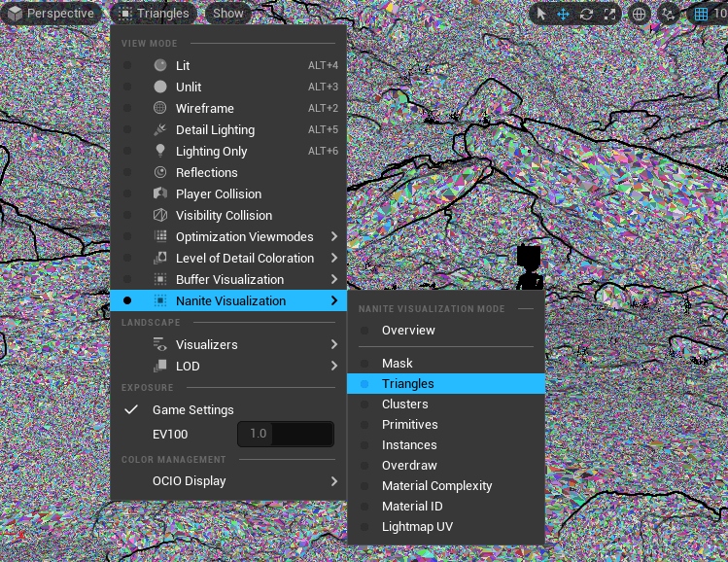Click the Optimization Viewmodes grid icon

pos(160,236)
